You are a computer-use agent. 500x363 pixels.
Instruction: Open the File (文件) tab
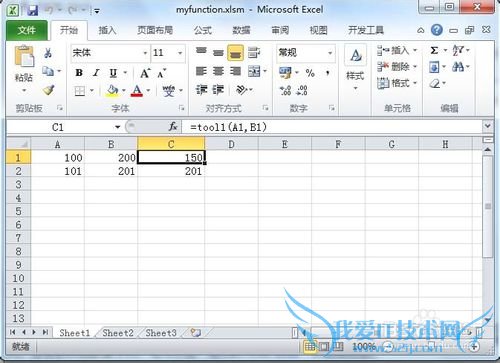click(27, 30)
